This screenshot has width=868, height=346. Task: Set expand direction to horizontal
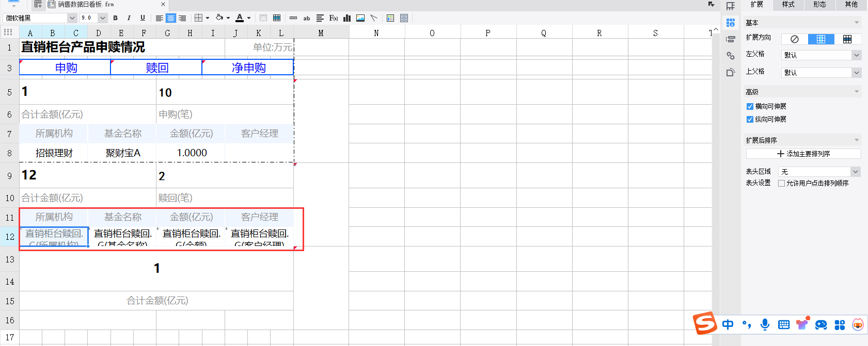[847, 39]
